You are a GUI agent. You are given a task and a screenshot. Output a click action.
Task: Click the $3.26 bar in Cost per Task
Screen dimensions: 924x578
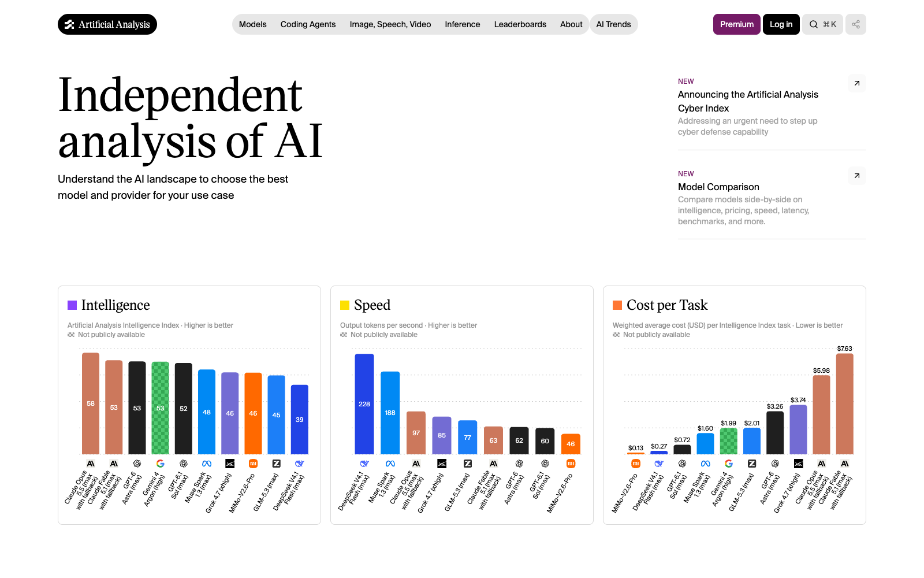point(775,433)
